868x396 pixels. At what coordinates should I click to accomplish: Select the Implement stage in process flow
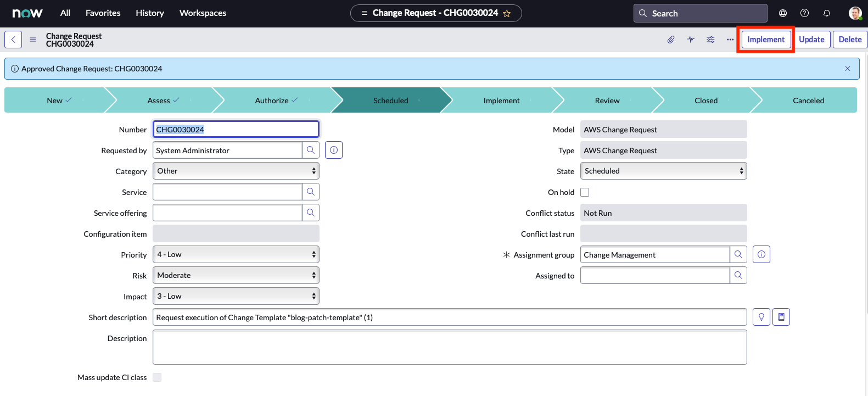[x=501, y=101]
